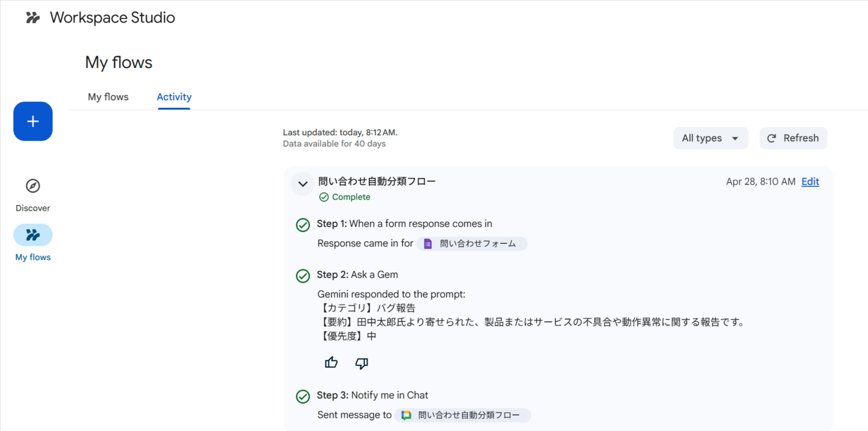Select the My flows sidebar icon
The image size is (868, 431).
click(33, 235)
